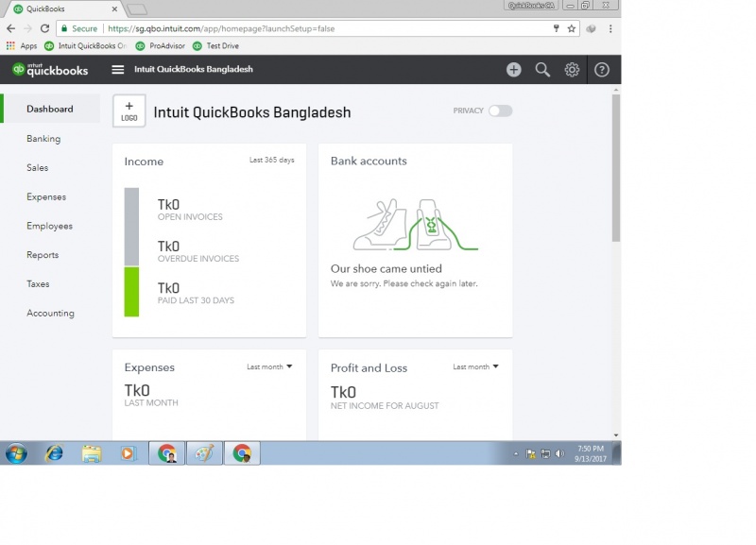Viewport: 756px width, 545px height.
Task: Click the search magnifier icon
Action: (x=542, y=70)
